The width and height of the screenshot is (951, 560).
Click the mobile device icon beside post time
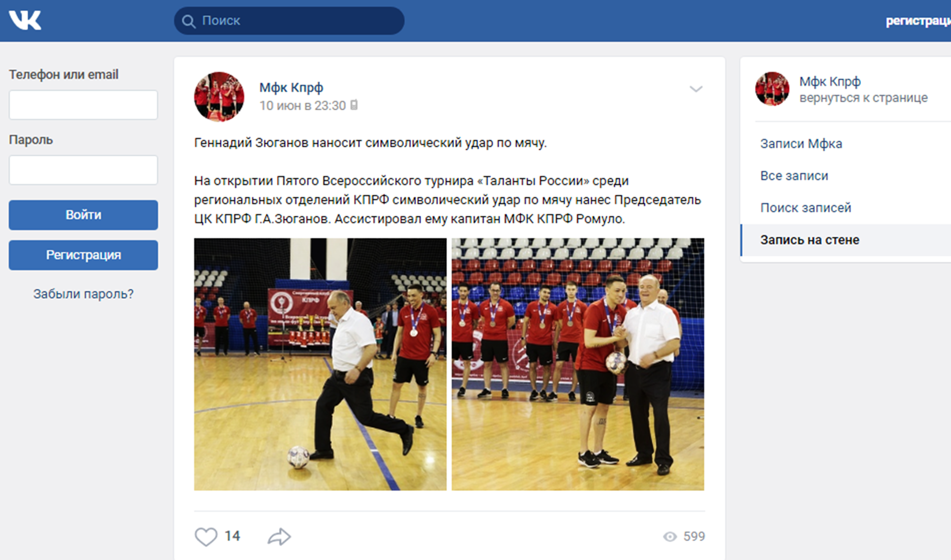[x=354, y=105]
